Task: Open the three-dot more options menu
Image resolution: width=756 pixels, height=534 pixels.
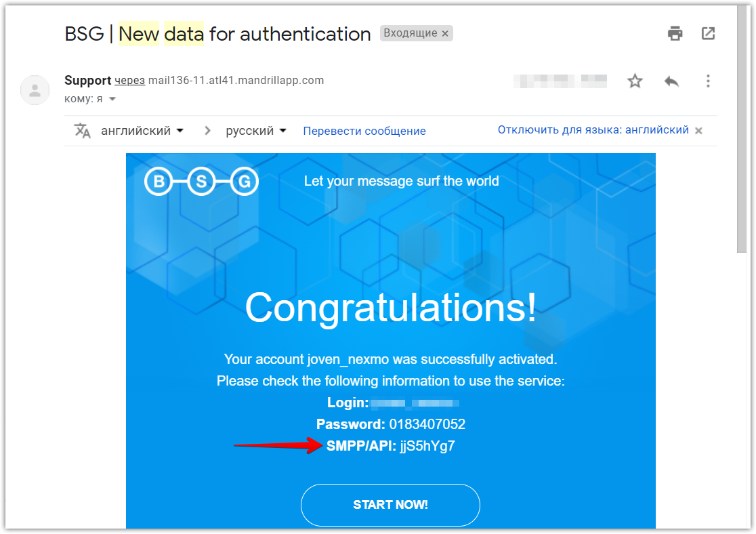Action: 708,81
